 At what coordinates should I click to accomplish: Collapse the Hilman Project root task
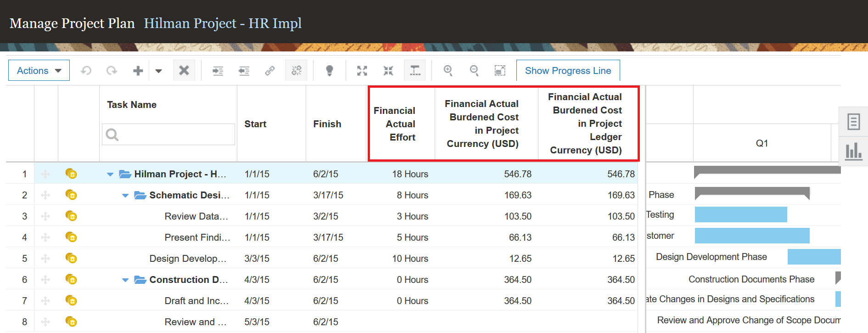110,175
